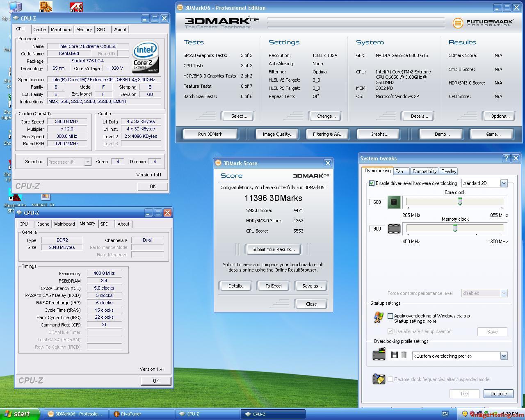525x420 pixels.
Task: Click the Memory clock slider handle
Action: pyautogui.click(x=455, y=228)
